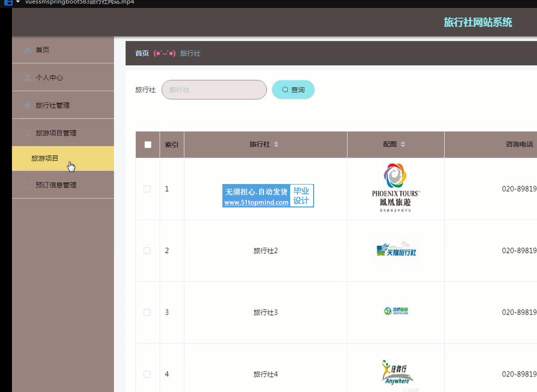537x392 pixels.
Task: Open the 旅游项目管理 sidebar menu
Action: 63,133
